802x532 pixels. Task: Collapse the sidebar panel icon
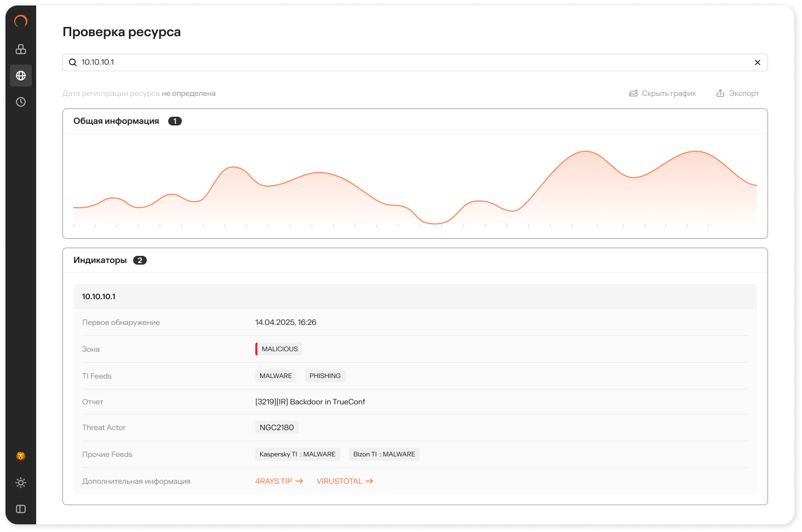pyautogui.click(x=21, y=509)
